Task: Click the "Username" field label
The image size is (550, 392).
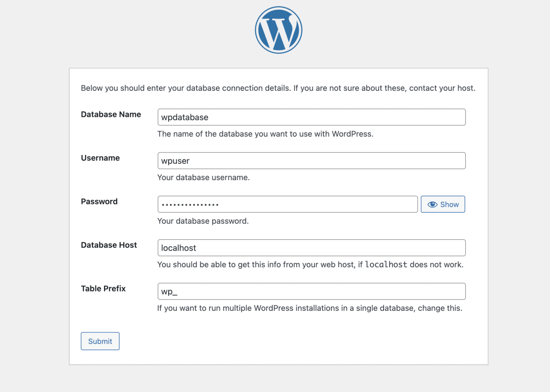Action: (x=100, y=158)
